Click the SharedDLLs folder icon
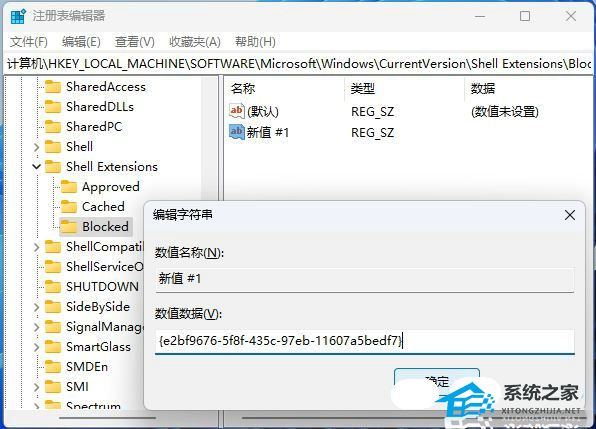Image resolution: width=596 pixels, height=429 pixels. pos(53,107)
